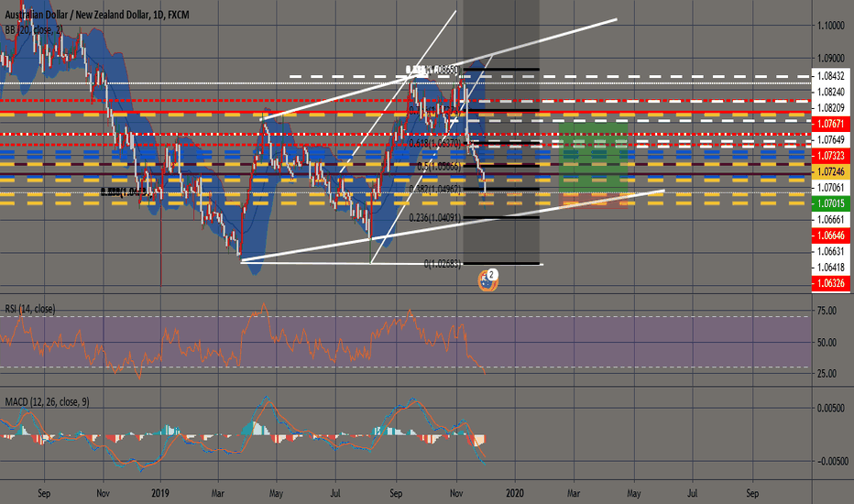Click the red 1.07671 price label

coord(832,122)
